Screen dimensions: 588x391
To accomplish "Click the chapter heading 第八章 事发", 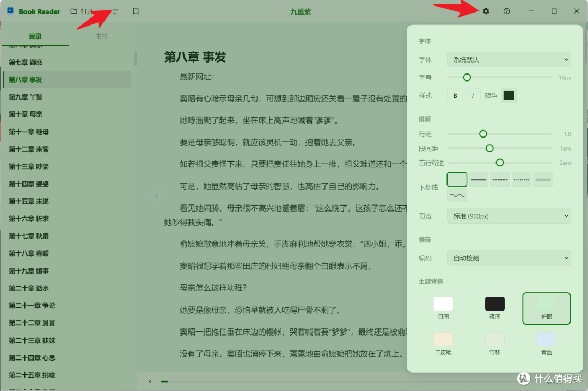I will (x=195, y=57).
